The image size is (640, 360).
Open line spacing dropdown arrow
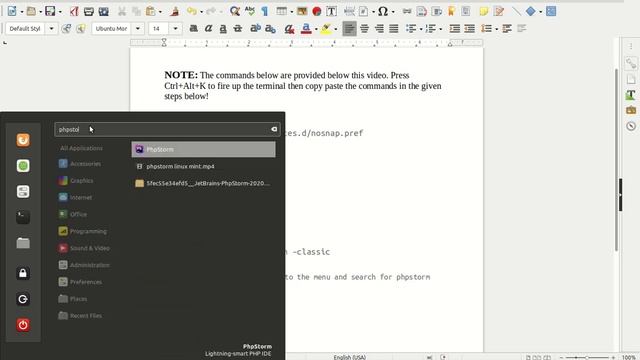click(x=496, y=29)
